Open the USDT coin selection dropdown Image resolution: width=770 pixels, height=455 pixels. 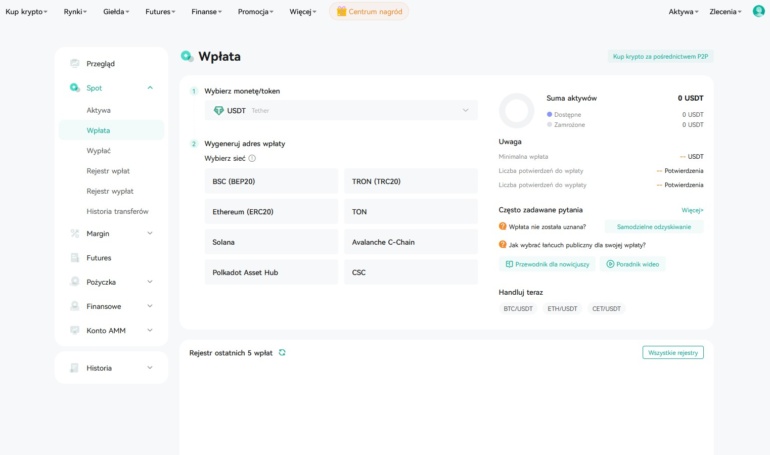coord(341,110)
